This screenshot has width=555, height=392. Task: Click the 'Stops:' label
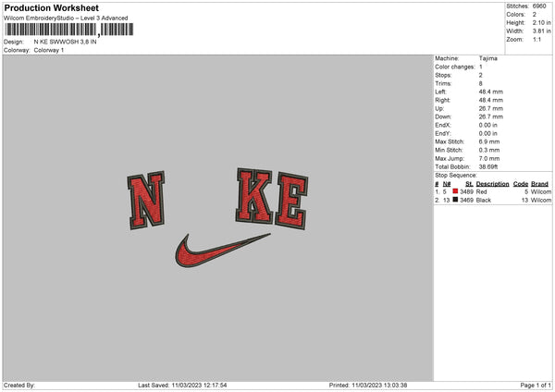443,75
